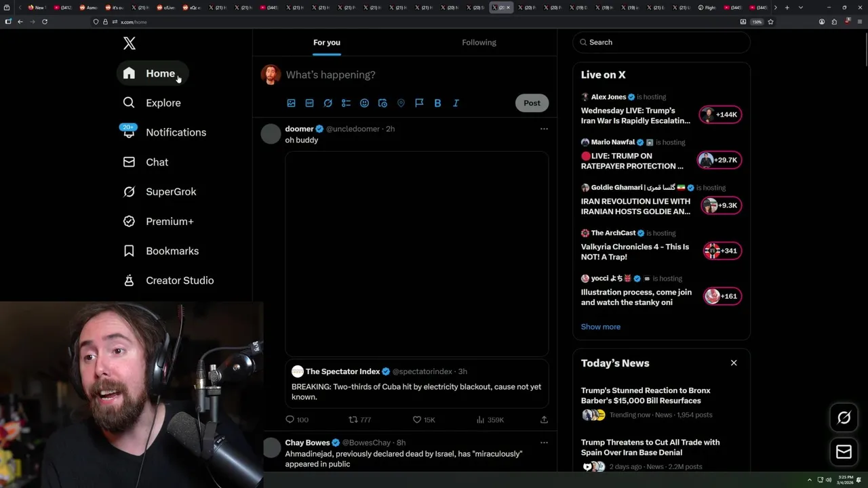
Task: Open the quoted Spectator Index post
Action: [416, 384]
